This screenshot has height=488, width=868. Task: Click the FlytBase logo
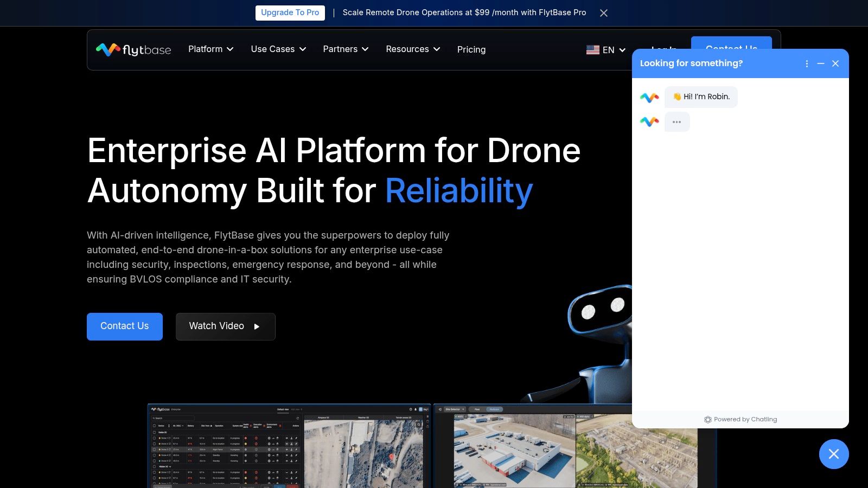[x=133, y=49]
